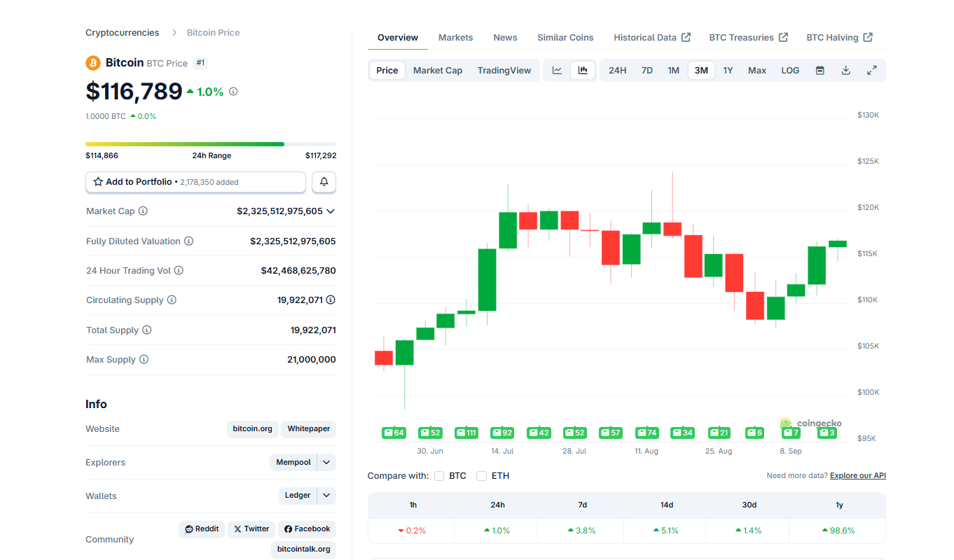Select the 1Y time range
Screen dimensions: 954x560
(728, 71)
